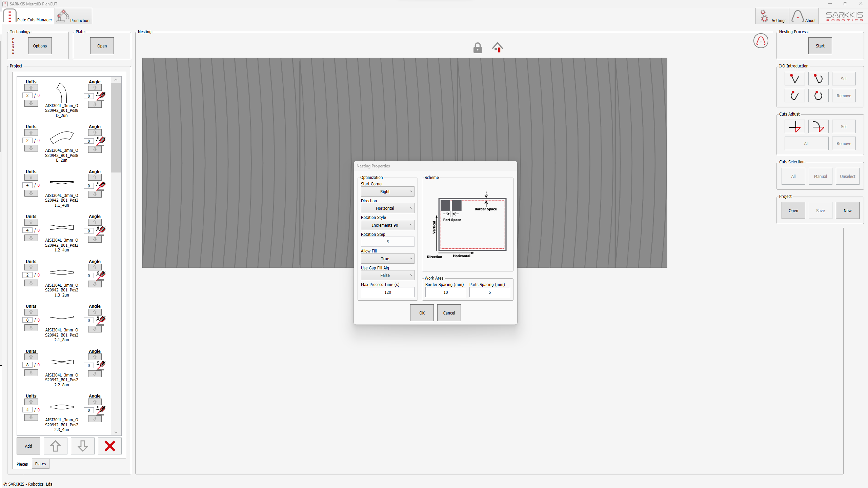The height and width of the screenshot is (488, 868).
Task: Move piece down with arrow button
Action: click(x=83, y=446)
